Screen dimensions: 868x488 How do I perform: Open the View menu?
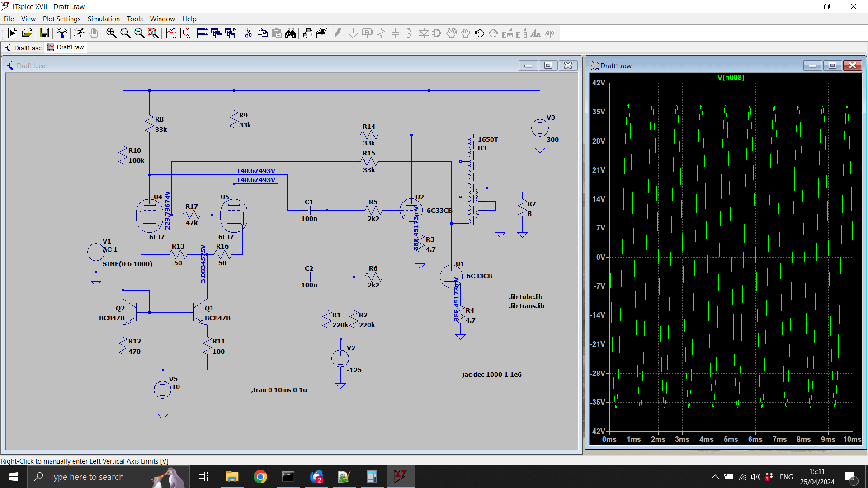point(28,19)
